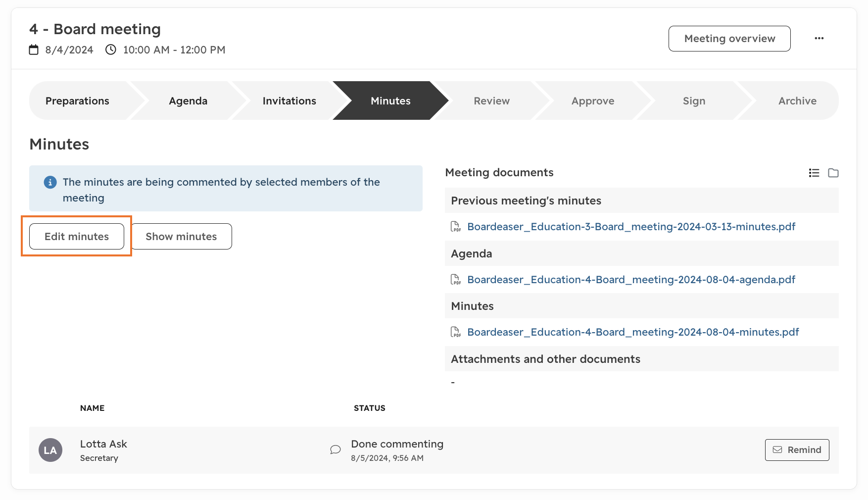This screenshot has width=868, height=500.
Task: Jump to the Review step
Action: click(491, 100)
